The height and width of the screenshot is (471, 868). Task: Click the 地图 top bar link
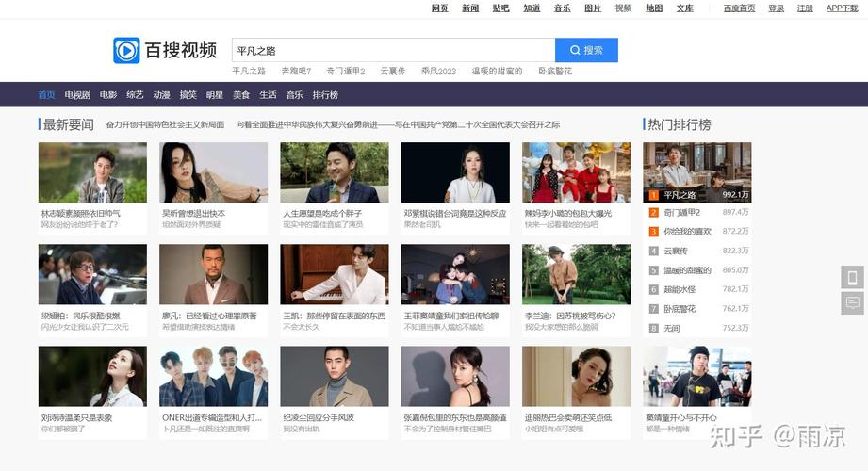[x=654, y=8]
